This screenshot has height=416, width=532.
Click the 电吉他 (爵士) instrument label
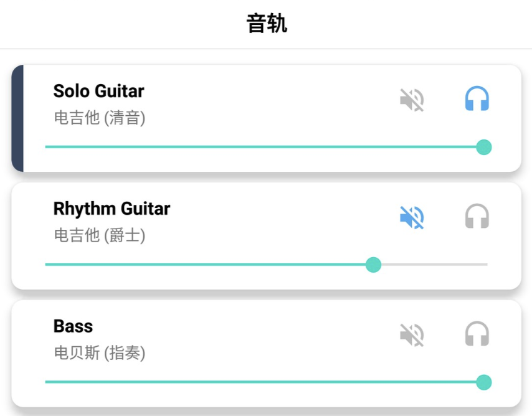(x=100, y=235)
